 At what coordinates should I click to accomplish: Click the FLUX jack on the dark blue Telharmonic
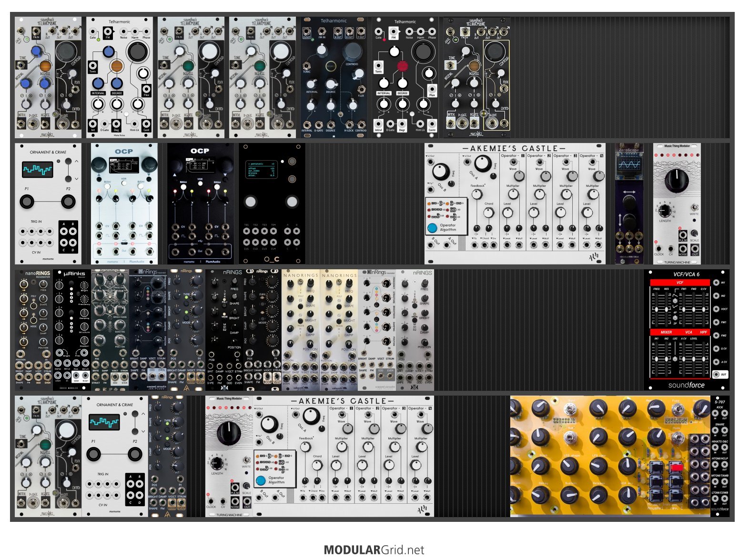click(362, 89)
